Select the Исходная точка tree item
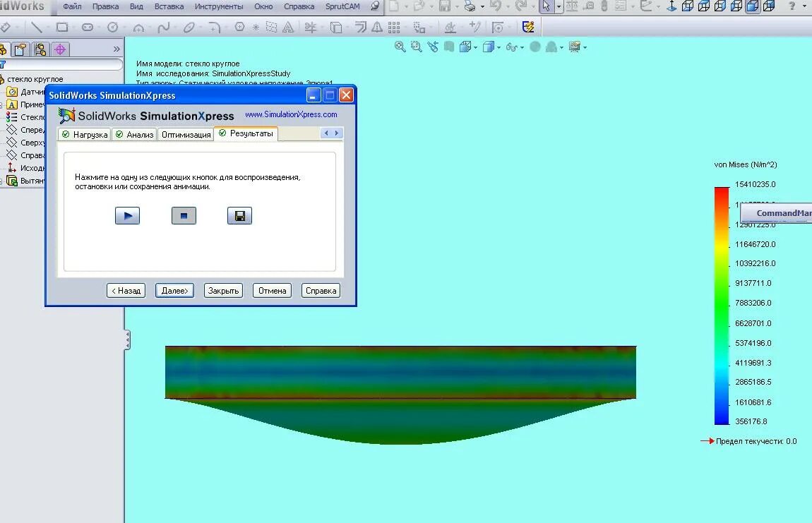The image size is (812, 523). (26, 168)
